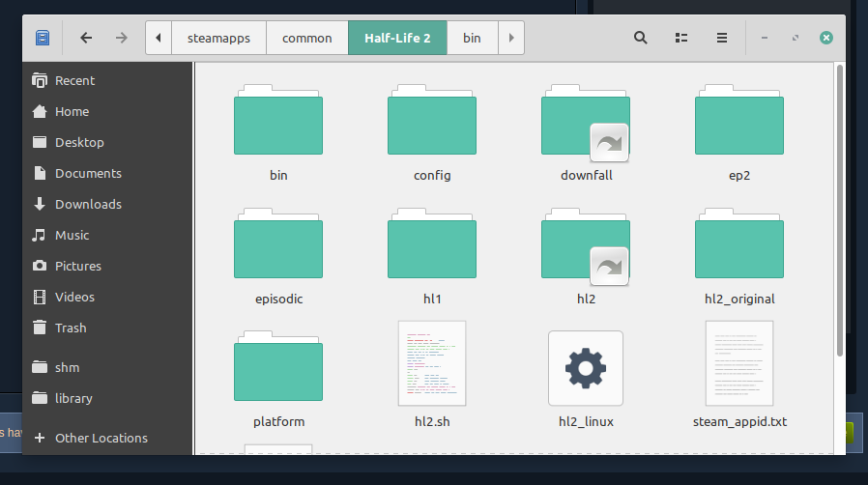The width and height of the screenshot is (868, 485).
Task: Open Trash in sidebar
Action: (x=107, y=328)
